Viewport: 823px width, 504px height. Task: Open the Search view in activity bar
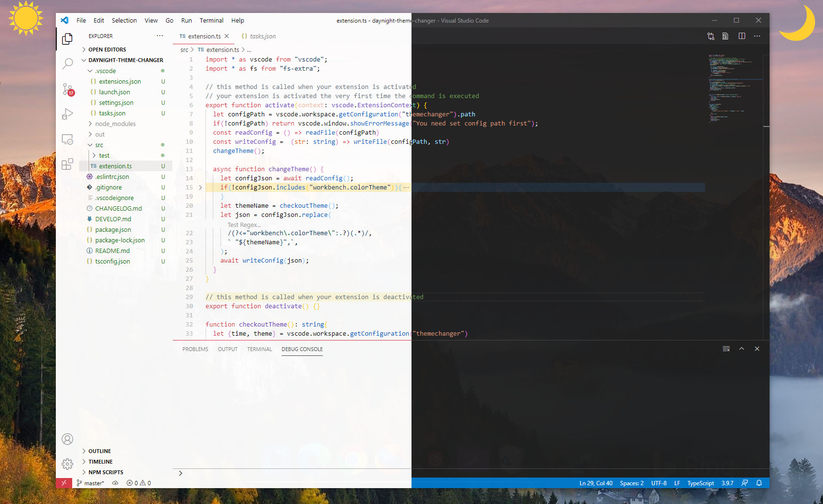(67, 63)
